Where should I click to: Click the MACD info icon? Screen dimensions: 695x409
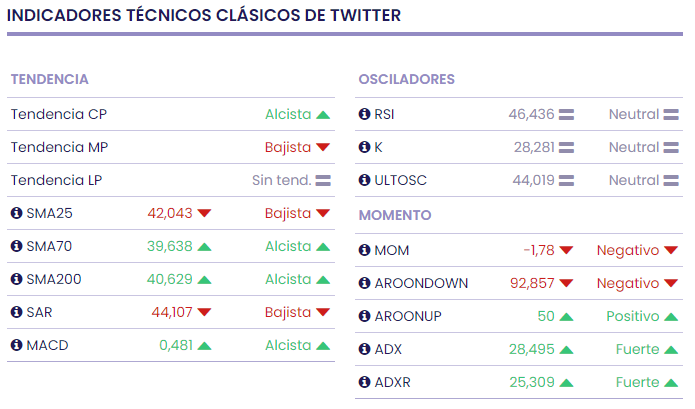point(16,345)
